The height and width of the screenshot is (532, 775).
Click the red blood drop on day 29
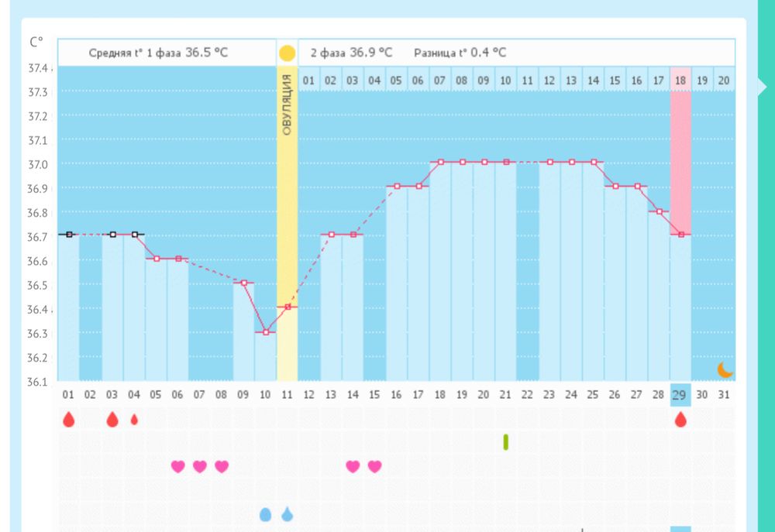coord(680,420)
